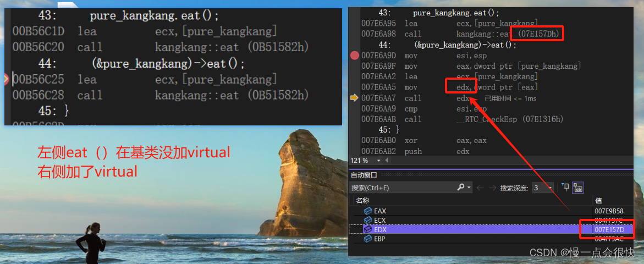Viewport: 644px width, 264px height.
Task: Click address 007E6AB2 push edx line
Action: click(x=415, y=151)
